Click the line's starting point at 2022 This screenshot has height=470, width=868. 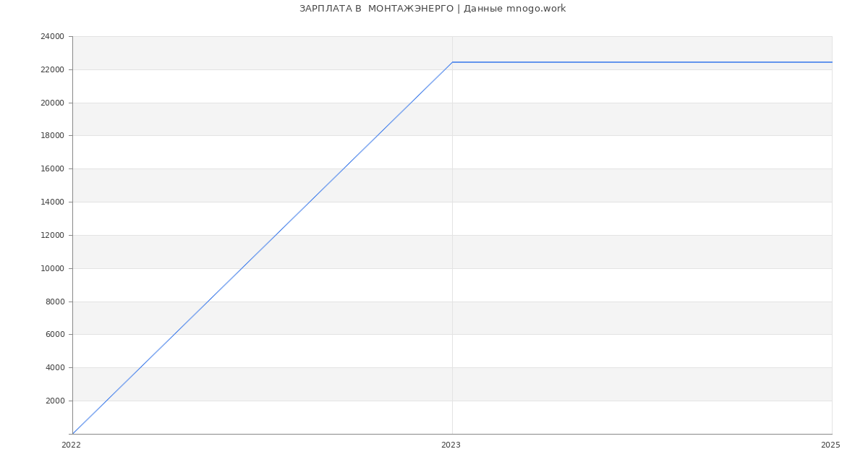73,433
